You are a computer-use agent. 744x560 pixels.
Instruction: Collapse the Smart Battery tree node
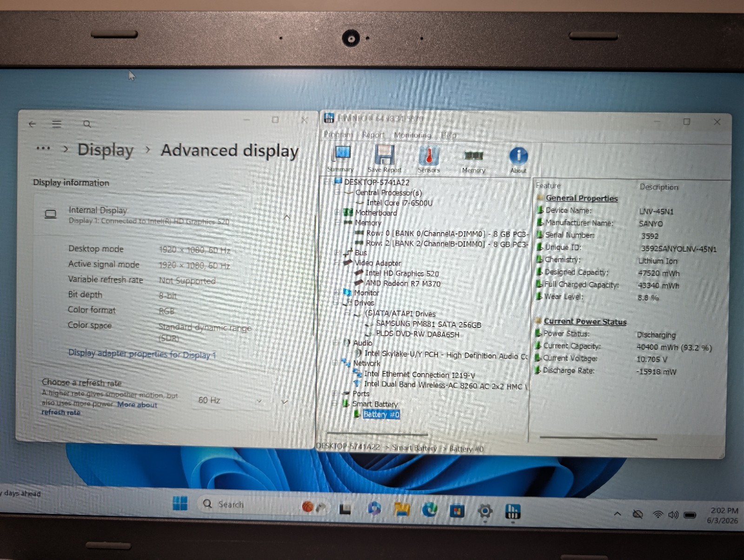[x=334, y=403]
